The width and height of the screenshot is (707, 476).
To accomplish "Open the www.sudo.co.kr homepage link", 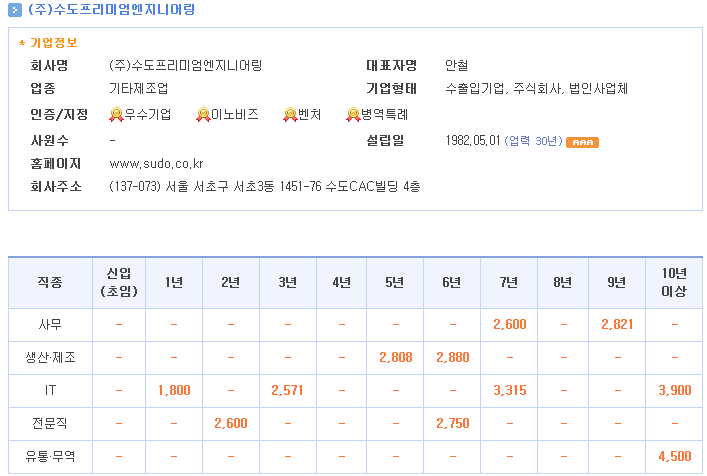I will (x=156, y=164).
